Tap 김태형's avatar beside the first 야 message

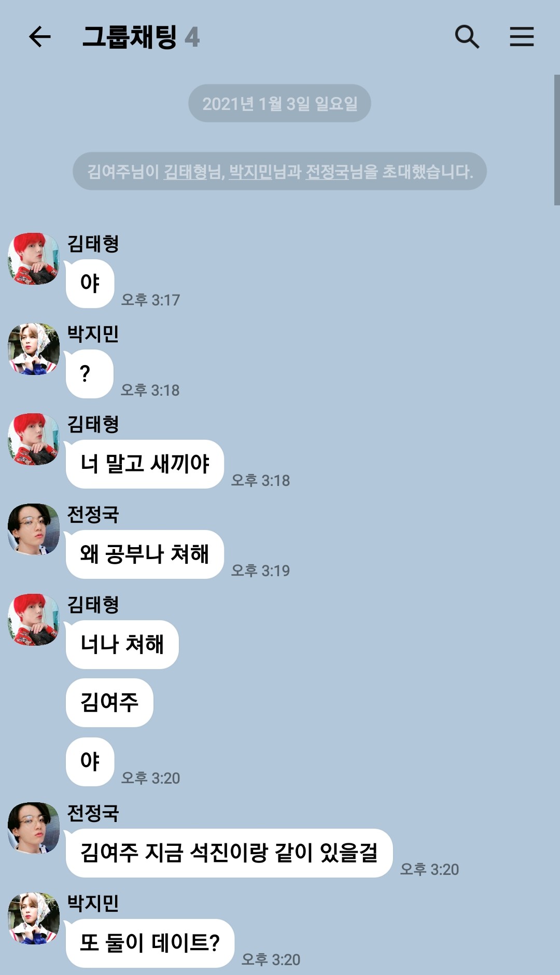[x=34, y=259]
